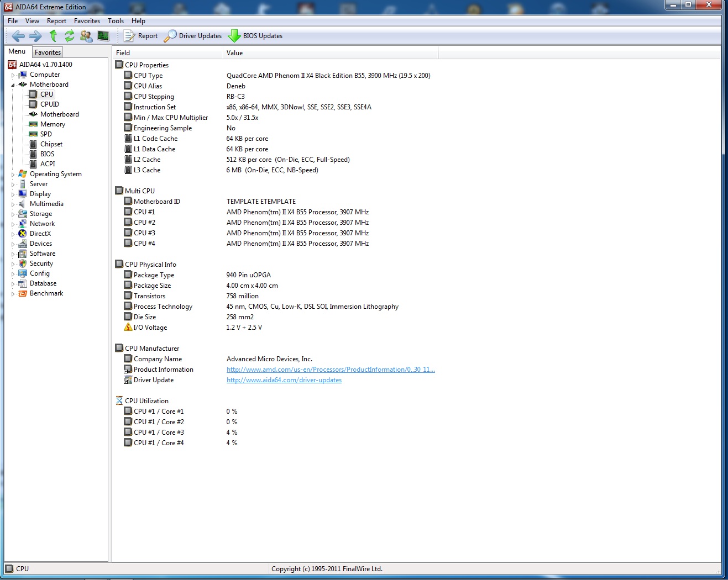Collapse the Motherboard tree node
Viewport: 728px width, 580px height.
coord(13,85)
